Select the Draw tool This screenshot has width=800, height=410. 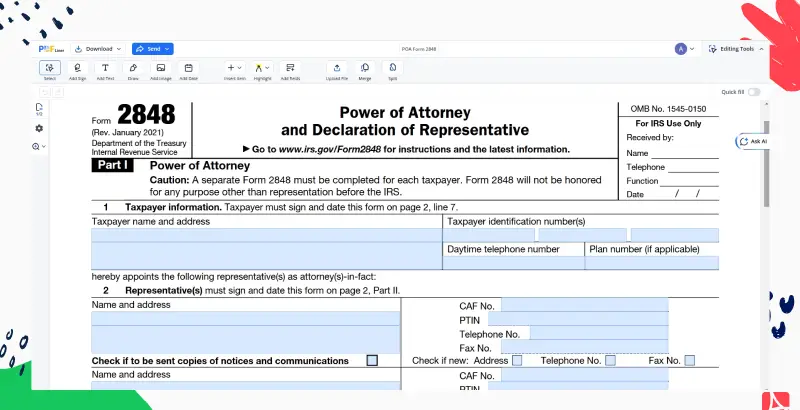133,68
